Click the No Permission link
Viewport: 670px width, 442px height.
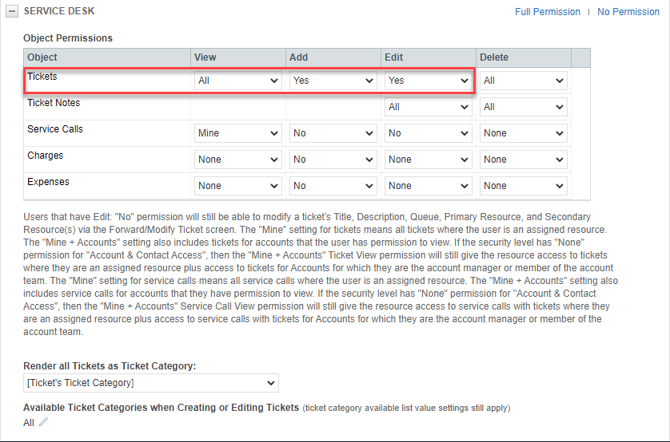pyautogui.click(x=628, y=12)
